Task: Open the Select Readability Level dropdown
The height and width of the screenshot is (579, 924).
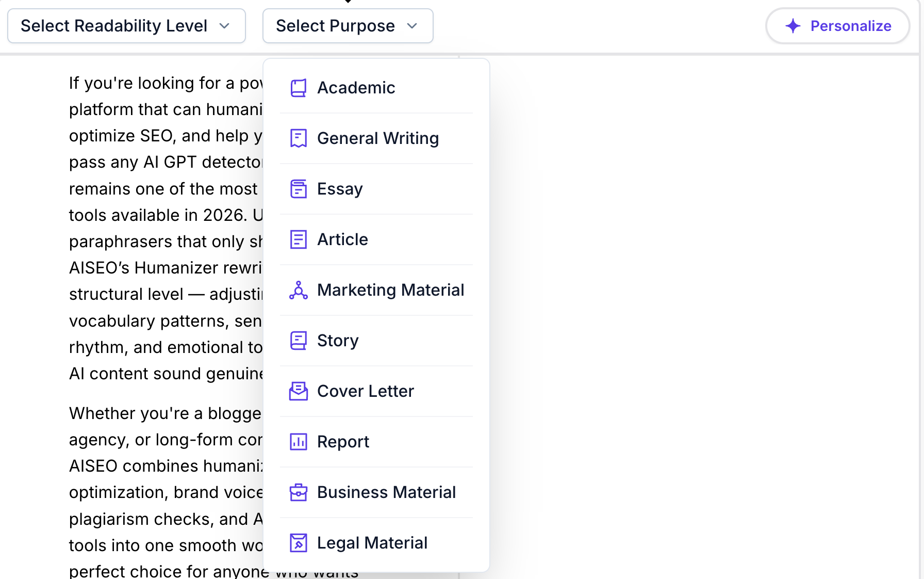Action: tap(126, 26)
